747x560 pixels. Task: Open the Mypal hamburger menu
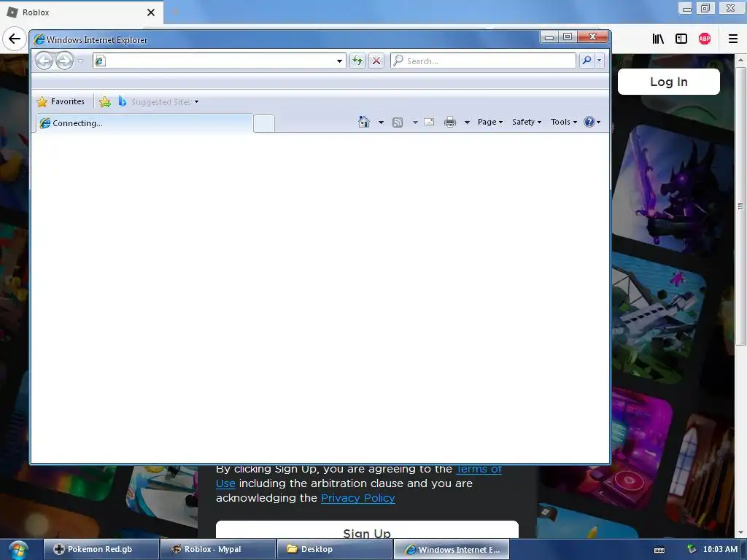point(733,39)
